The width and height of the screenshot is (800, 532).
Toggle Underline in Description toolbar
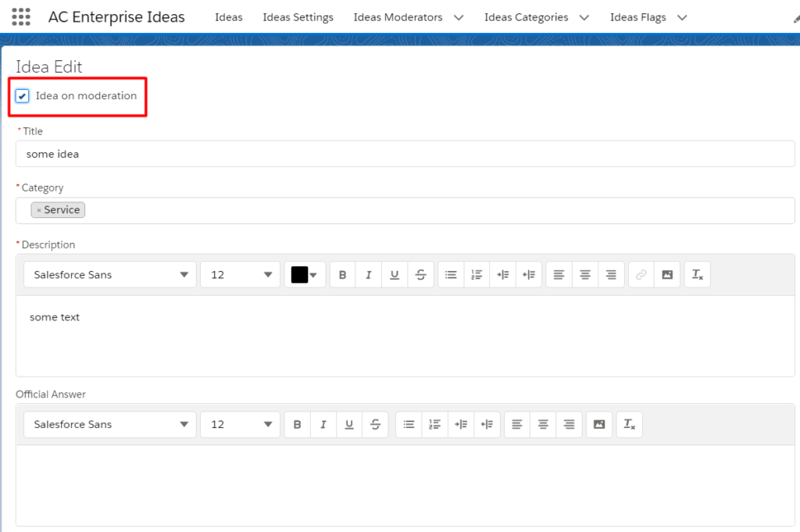pos(395,274)
